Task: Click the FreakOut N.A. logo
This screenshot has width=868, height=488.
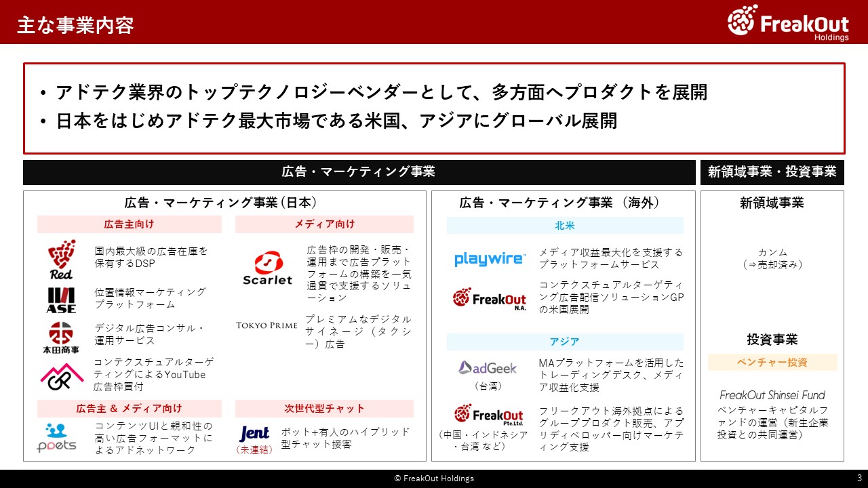Action: [x=490, y=298]
